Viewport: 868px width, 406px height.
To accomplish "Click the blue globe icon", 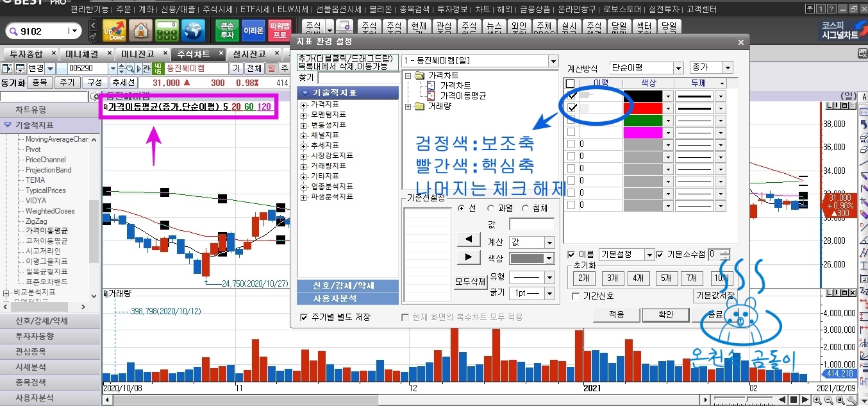I will click(193, 31).
